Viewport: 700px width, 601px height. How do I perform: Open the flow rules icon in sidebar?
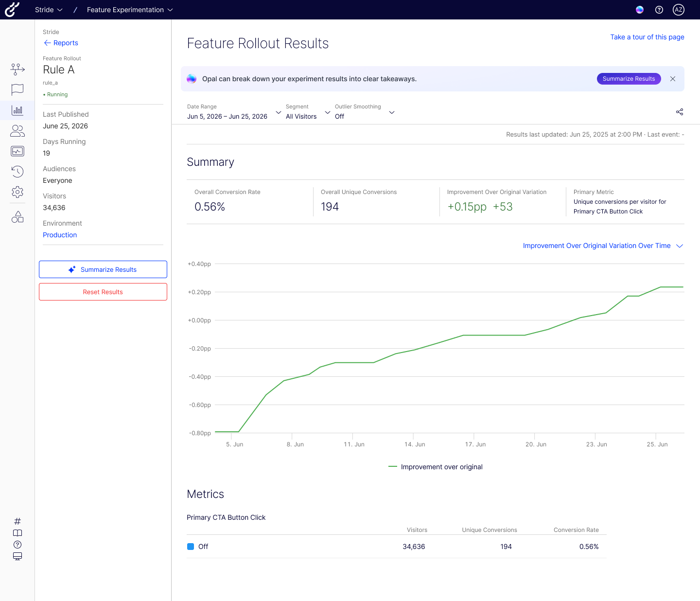point(17,69)
